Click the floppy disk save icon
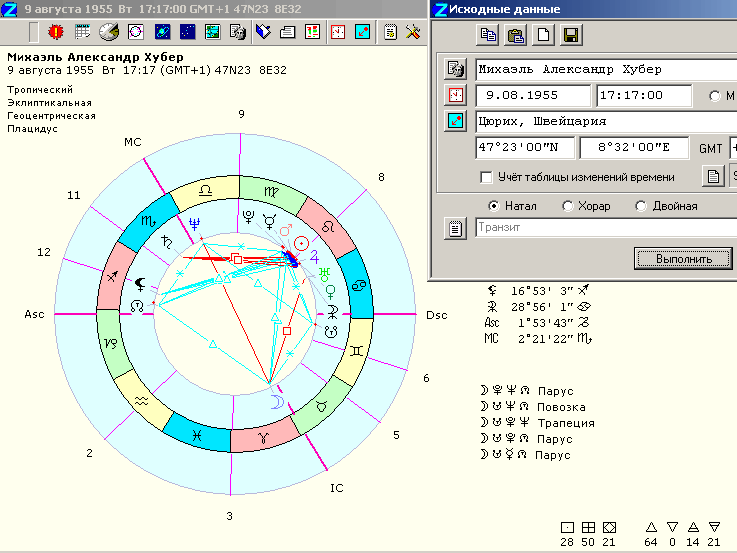 (571, 35)
